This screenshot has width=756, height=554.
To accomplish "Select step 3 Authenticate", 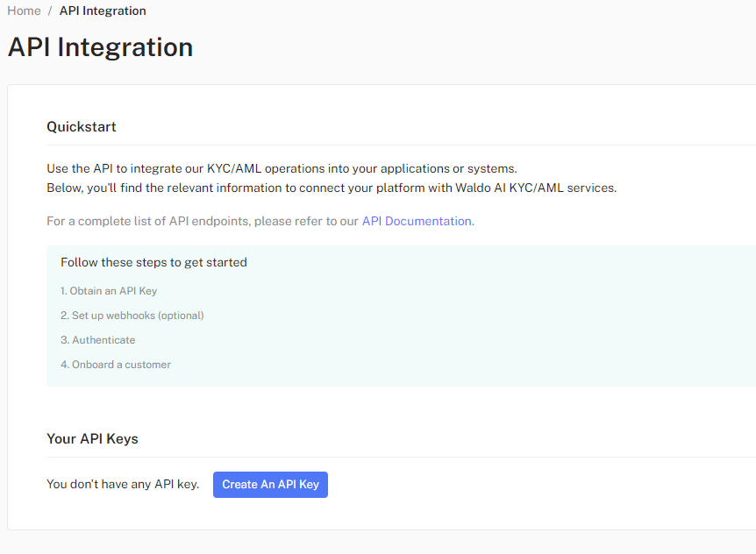I will (98, 339).
